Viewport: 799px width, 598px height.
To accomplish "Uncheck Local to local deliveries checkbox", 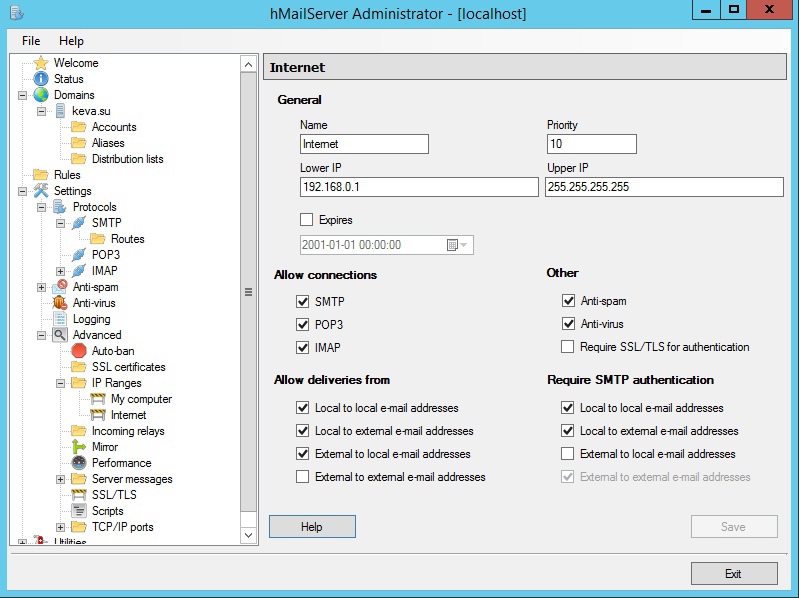I will [302, 407].
